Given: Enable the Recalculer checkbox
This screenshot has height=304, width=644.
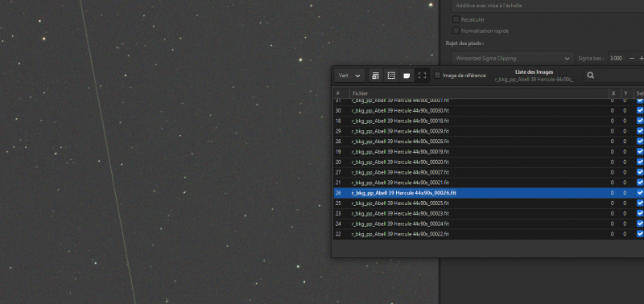Looking at the screenshot, I should (456, 19).
